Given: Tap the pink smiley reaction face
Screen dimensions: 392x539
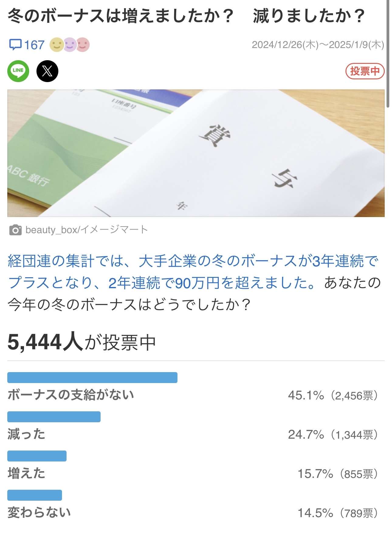Looking at the screenshot, I should pyautogui.click(x=83, y=45).
